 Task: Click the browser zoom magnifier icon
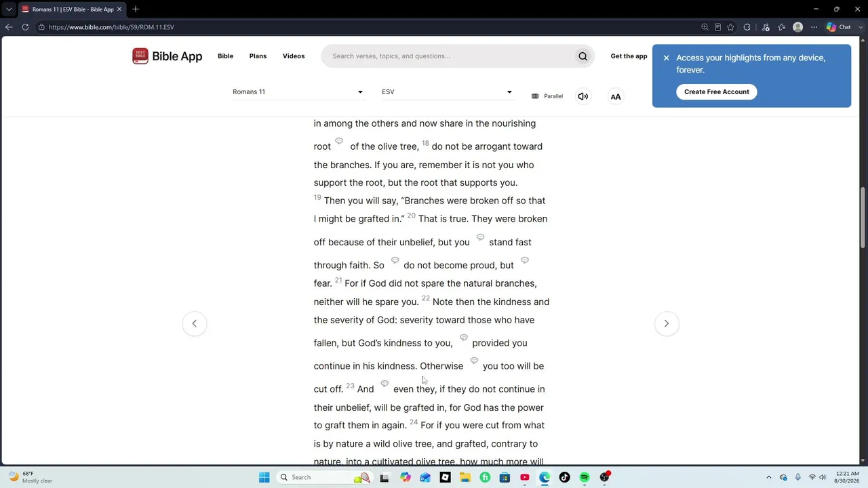coord(705,27)
